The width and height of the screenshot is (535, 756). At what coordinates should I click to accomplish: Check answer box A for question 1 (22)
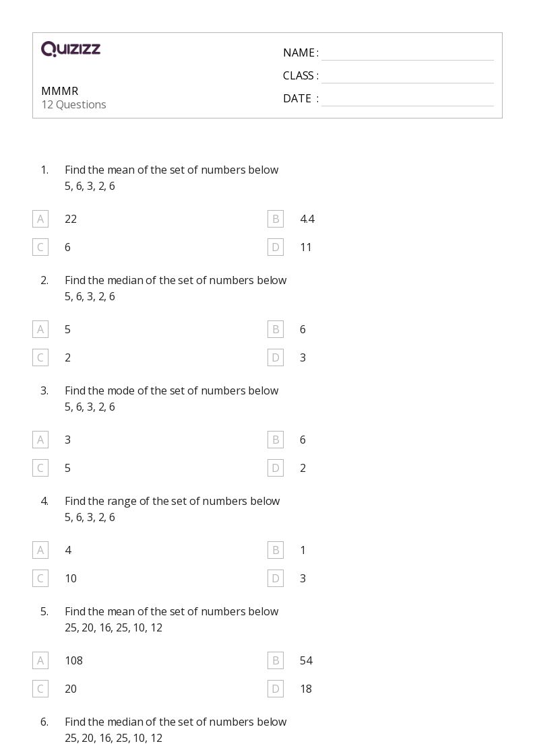[x=40, y=219]
